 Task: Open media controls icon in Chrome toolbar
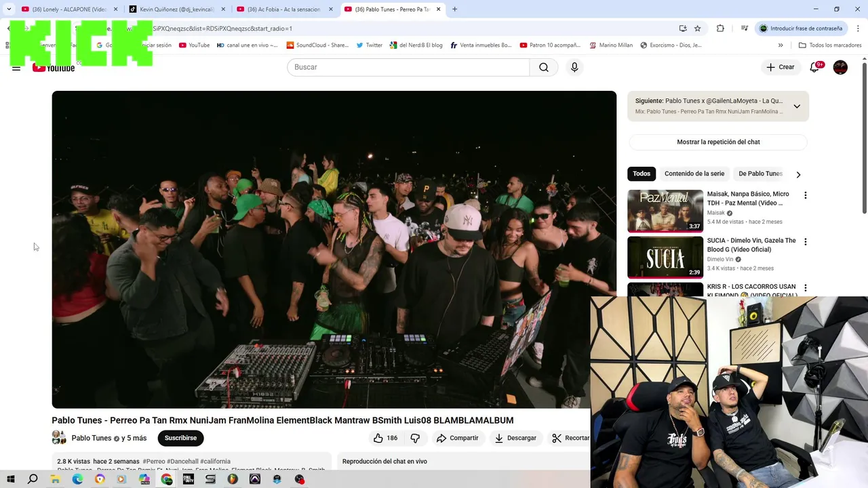tap(745, 28)
